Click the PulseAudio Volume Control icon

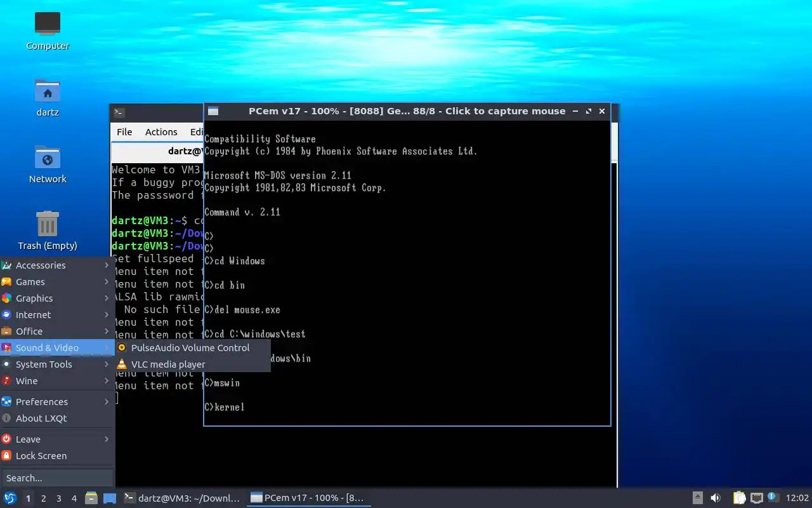(x=122, y=348)
